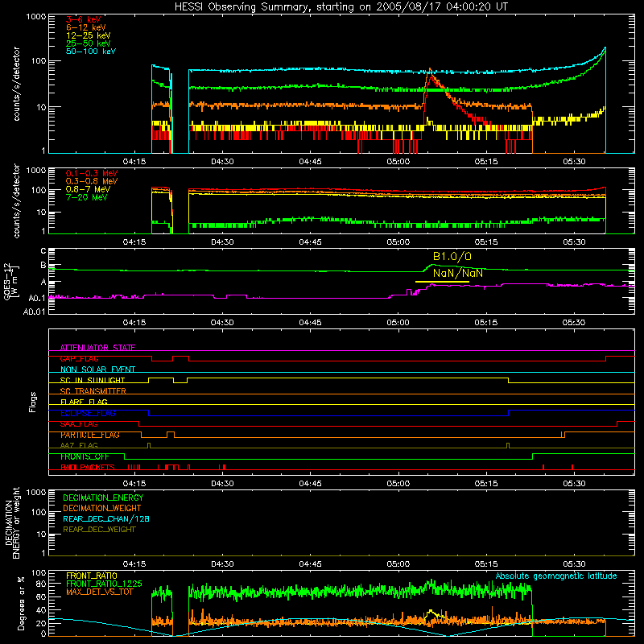Click 05:00 tick under top count-rate plot
Image resolution: width=644 pixels, height=644 pixels.
(398, 162)
